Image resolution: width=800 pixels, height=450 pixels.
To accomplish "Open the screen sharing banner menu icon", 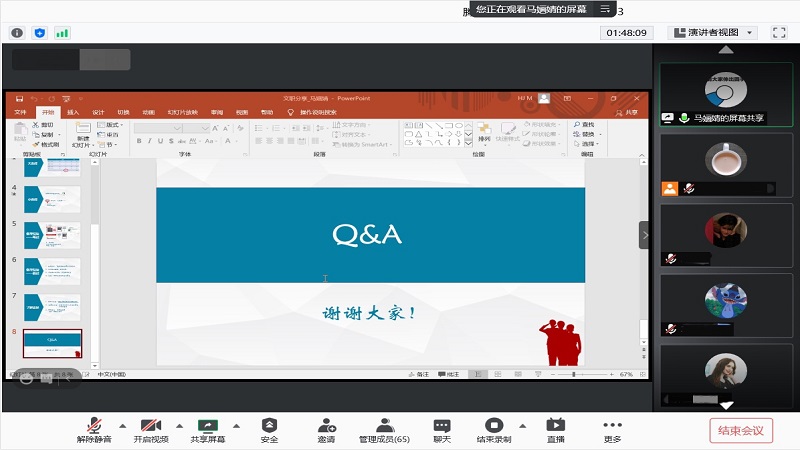I will point(605,9).
